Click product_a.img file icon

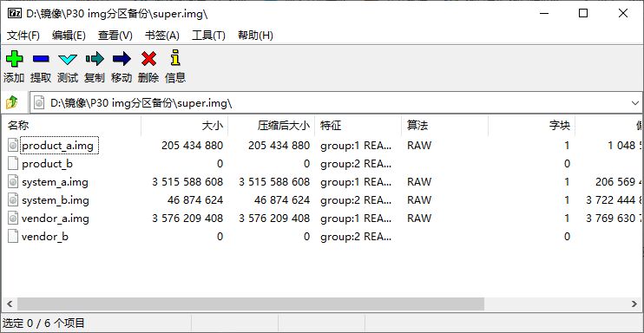[13, 146]
